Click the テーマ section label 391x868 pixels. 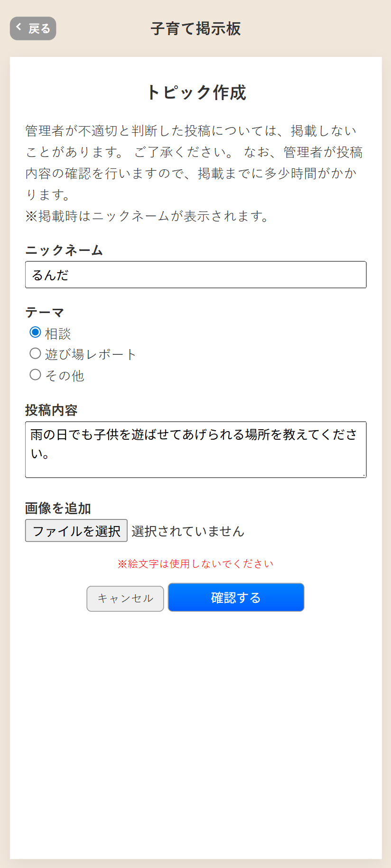(x=45, y=312)
